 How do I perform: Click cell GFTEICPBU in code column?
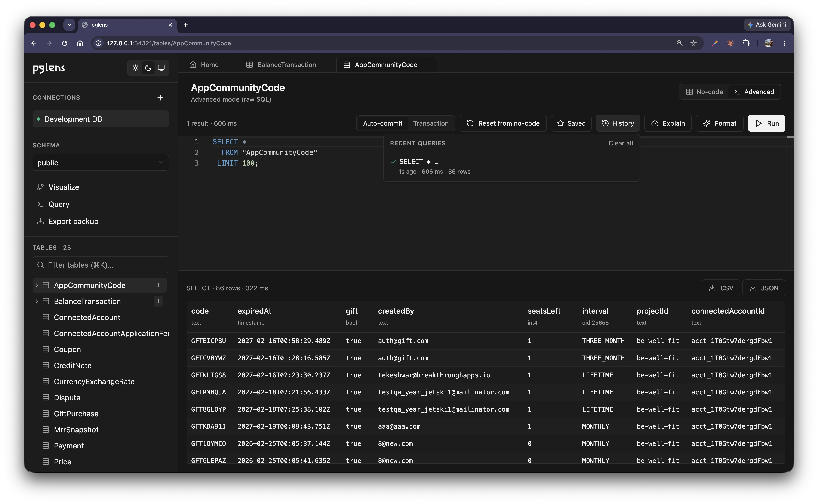pyautogui.click(x=208, y=341)
